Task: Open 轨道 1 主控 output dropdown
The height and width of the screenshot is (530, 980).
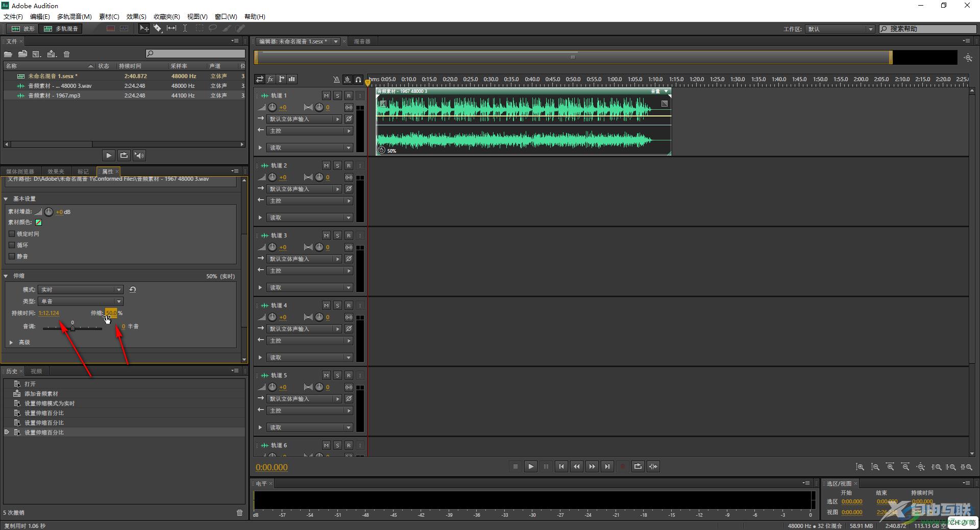Action: [x=310, y=131]
